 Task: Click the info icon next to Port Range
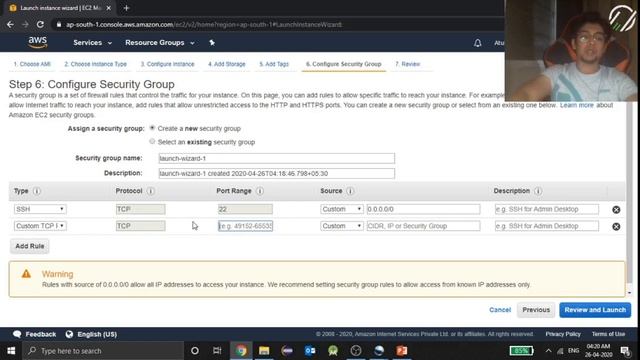click(x=260, y=191)
